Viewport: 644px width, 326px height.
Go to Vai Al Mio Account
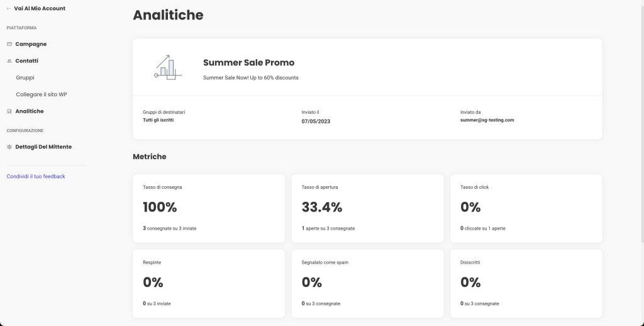[40, 8]
